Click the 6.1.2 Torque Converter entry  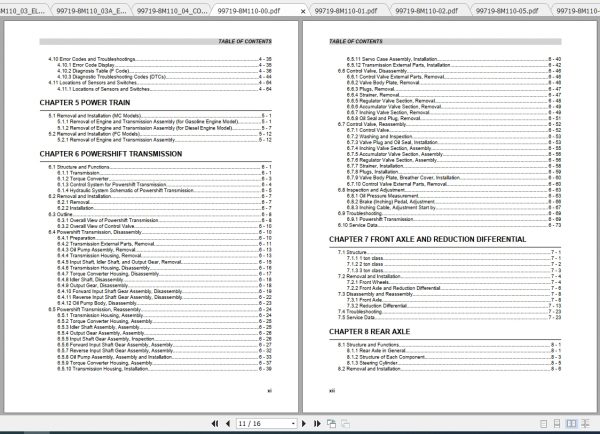[164, 179]
